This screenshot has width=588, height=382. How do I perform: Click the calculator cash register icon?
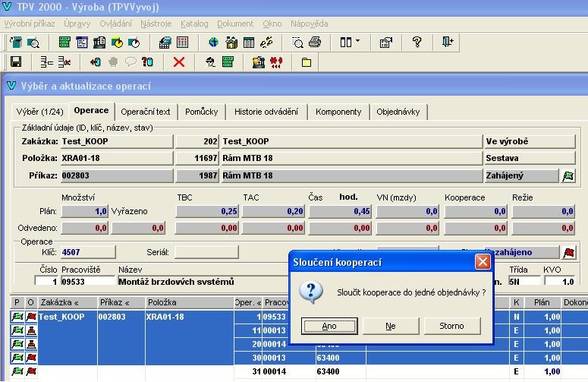pyautogui.click(x=165, y=43)
